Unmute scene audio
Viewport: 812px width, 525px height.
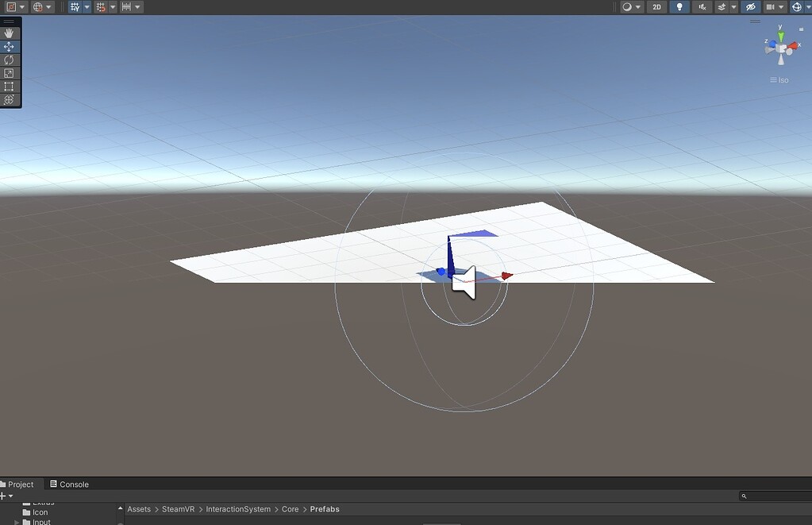click(x=702, y=6)
